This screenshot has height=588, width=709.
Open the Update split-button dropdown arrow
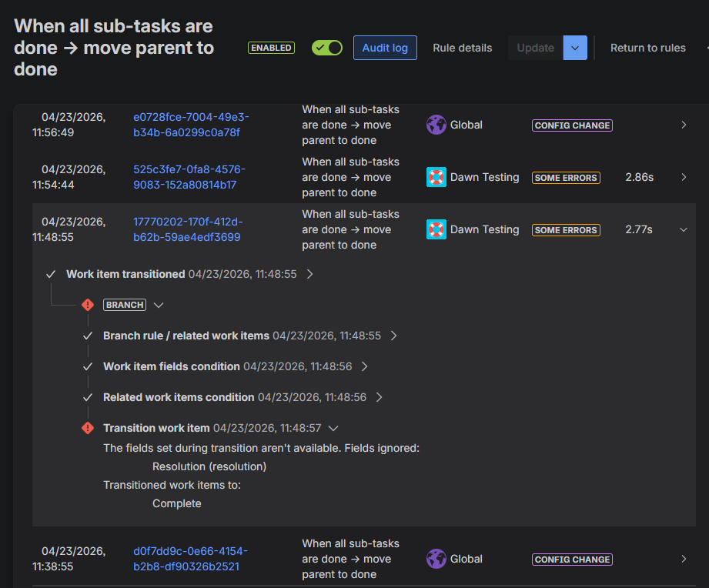pos(575,48)
